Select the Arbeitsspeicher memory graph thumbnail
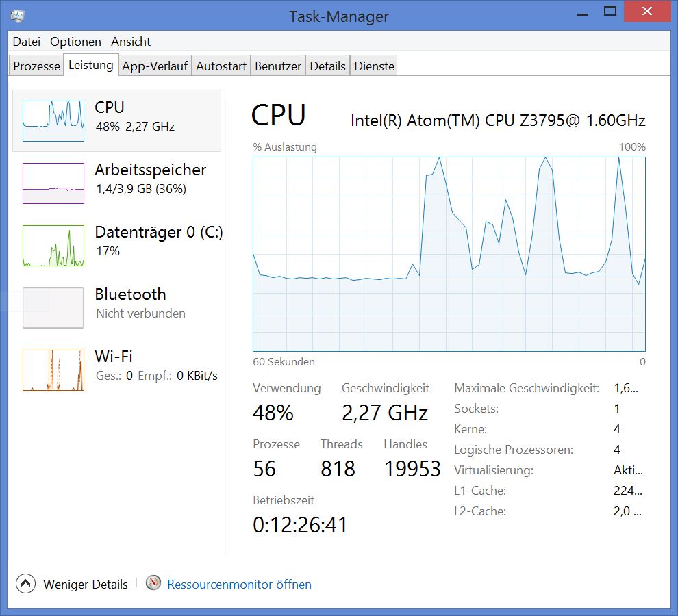678x616 pixels. pos(53,183)
